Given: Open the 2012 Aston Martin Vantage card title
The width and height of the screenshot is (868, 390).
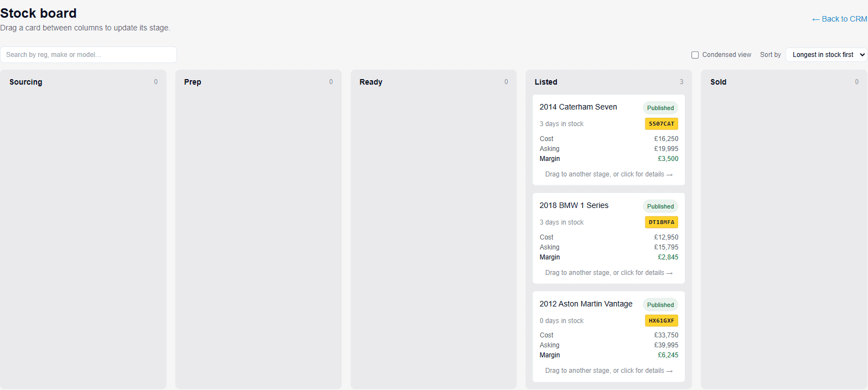Looking at the screenshot, I should [586, 304].
